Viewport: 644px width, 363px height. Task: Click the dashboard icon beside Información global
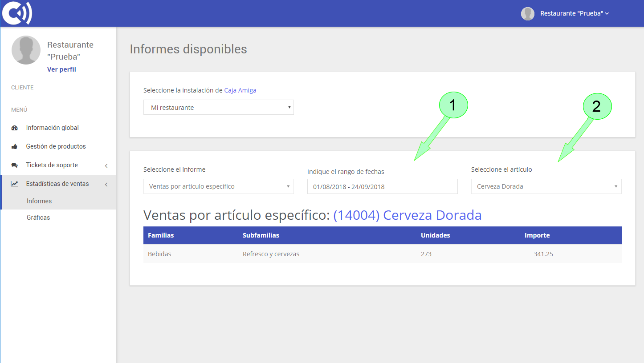15,128
